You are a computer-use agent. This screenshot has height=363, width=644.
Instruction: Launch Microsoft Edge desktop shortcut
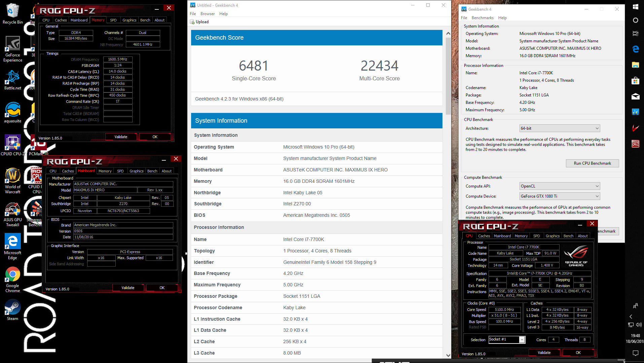pyautogui.click(x=12, y=247)
